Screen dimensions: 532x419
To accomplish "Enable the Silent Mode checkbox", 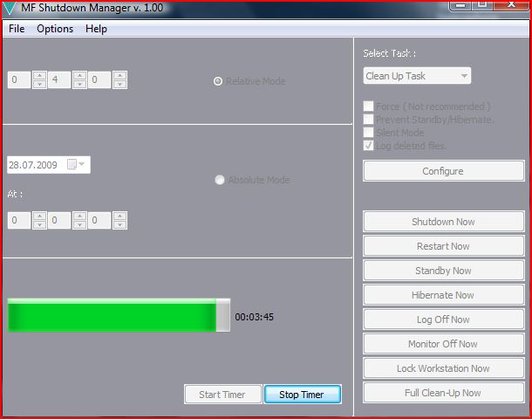I will pyautogui.click(x=369, y=133).
